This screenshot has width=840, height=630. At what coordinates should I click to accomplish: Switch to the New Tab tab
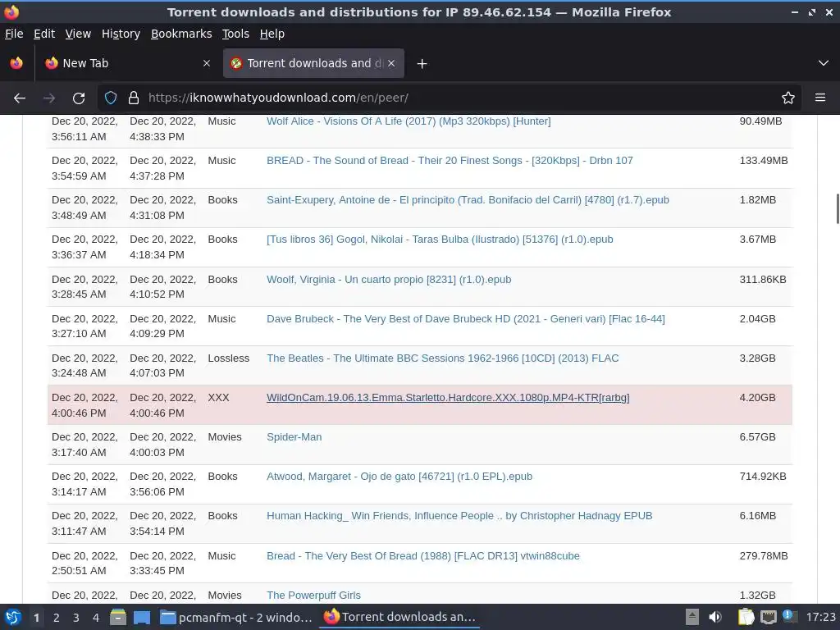point(126,63)
